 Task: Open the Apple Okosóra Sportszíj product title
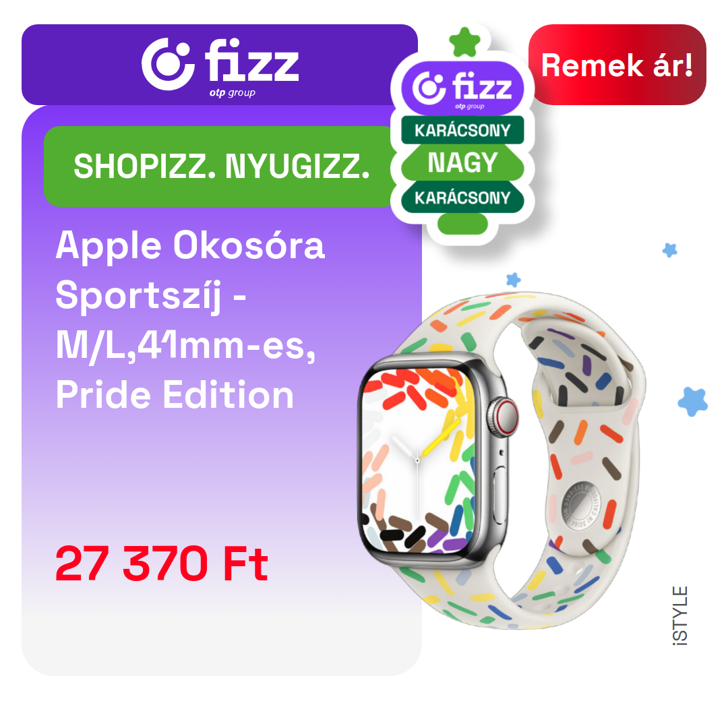[189, 320]
